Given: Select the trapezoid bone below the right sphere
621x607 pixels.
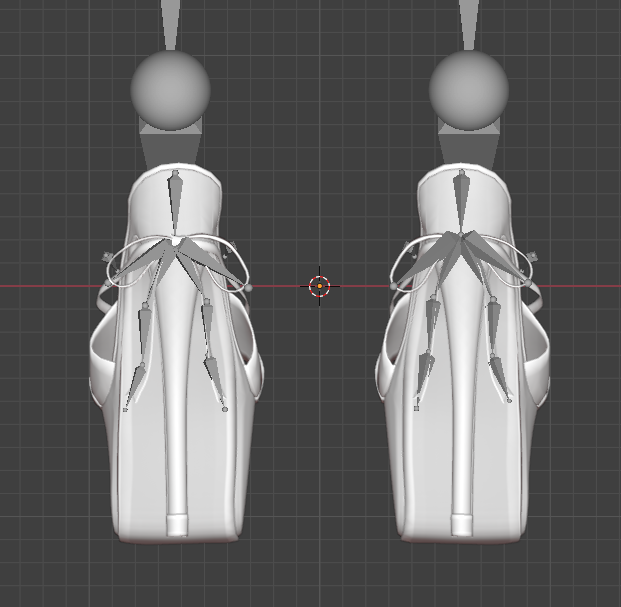Looking at the screenshot, I should [x=469, y=147].
